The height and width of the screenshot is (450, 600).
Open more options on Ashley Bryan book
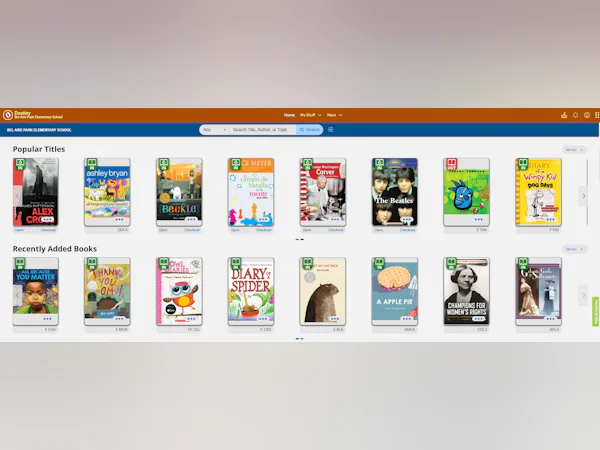click(119, 219)
